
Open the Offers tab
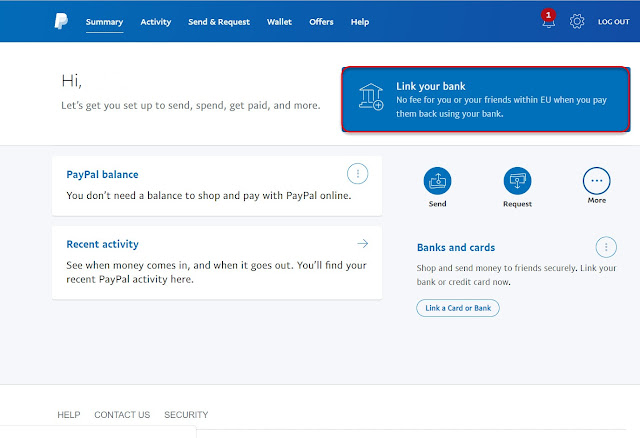[321, 22]
